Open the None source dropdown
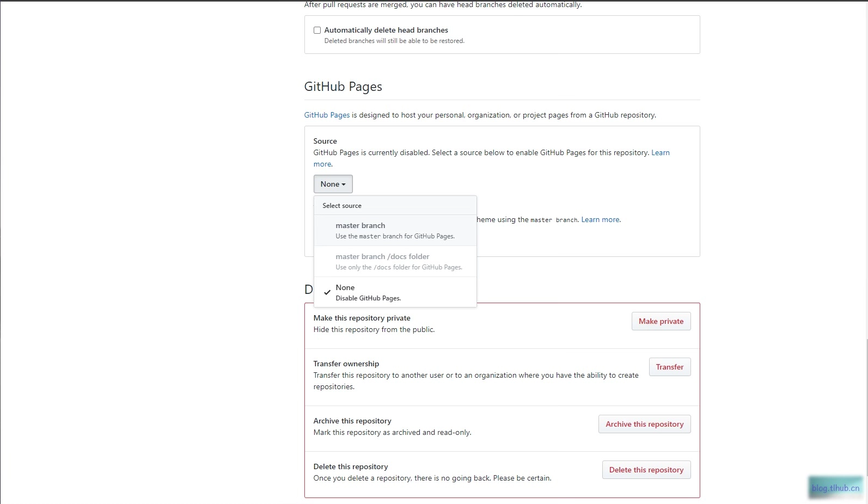 pos(333,184)
